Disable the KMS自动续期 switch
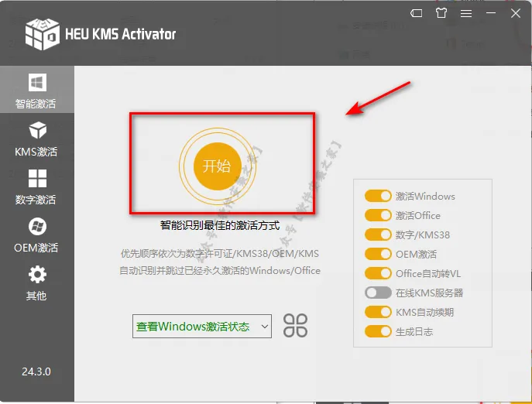The height and width of the screenshot is (404, 532). (x=378, y=312)
